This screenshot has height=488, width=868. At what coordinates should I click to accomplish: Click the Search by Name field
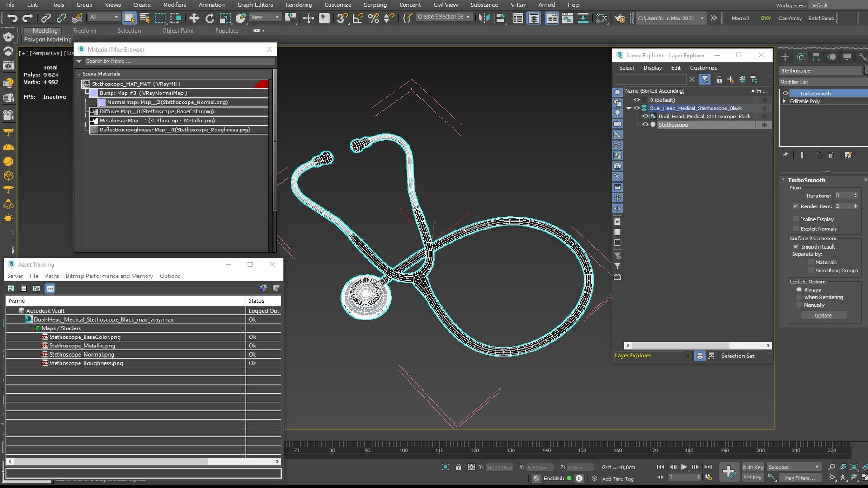click(x=179, y=61)
